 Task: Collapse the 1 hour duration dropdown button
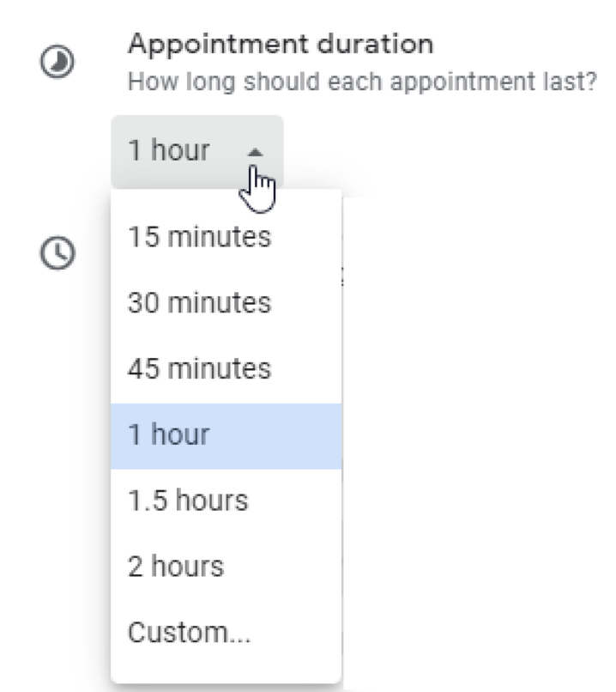click(x=196, y=151)
